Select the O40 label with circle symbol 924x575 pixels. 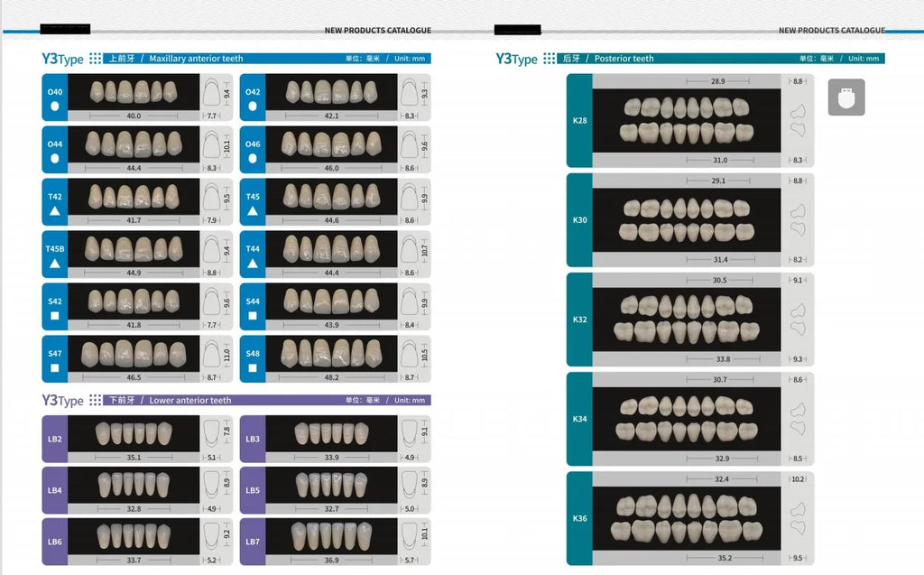click(x=55, y=97)
